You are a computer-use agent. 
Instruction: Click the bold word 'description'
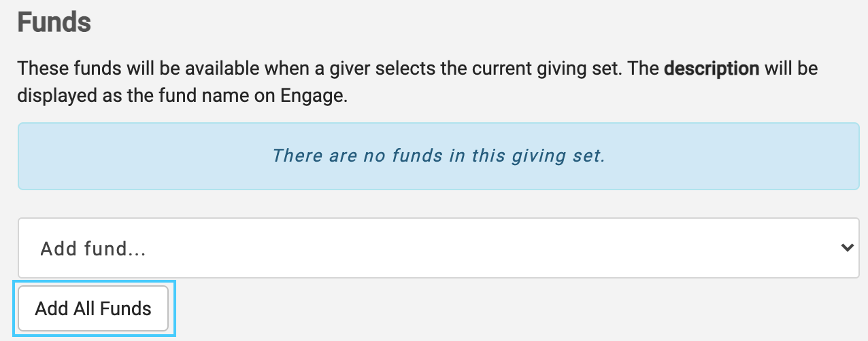711,69
